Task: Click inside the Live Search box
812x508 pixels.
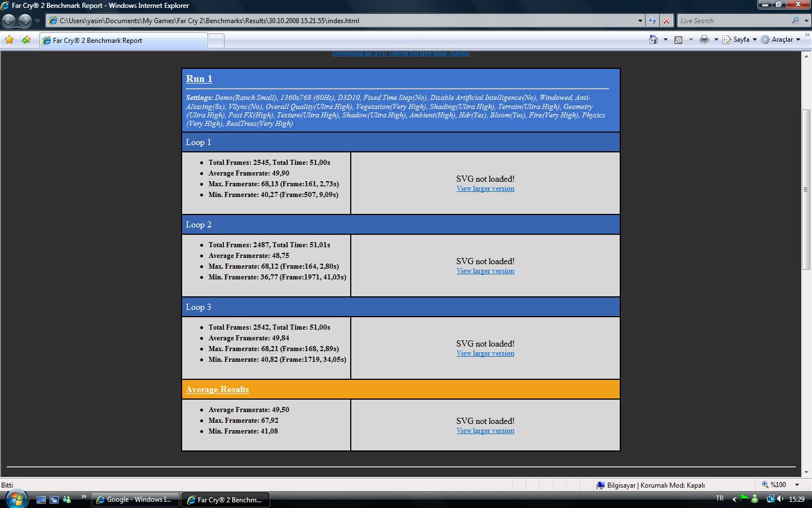Action: click(x=733, y=21)
